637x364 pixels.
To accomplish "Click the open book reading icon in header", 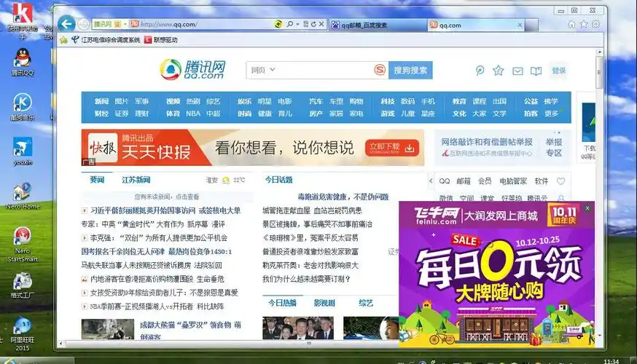I will pos(536,71).
